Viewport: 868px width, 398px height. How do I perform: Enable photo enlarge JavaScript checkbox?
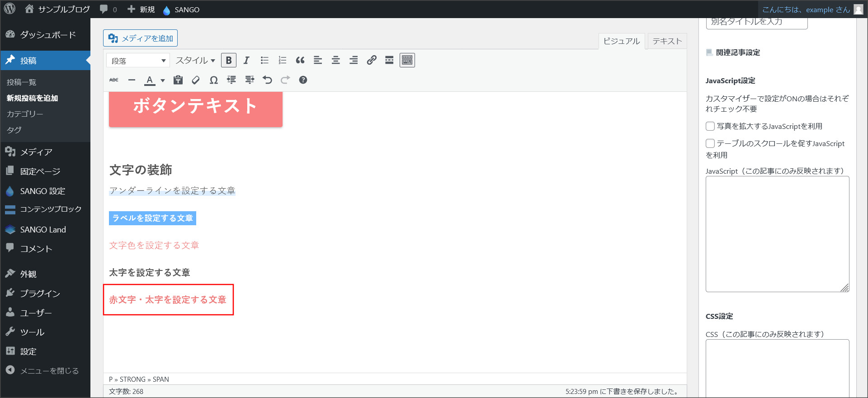710,126
